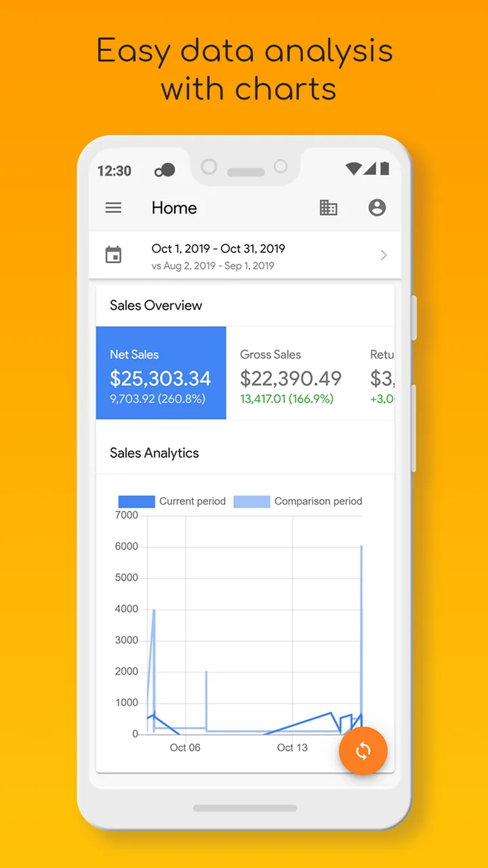Click the 7000 y-axis label
The width and height of the screenshot is (488, 868).
pyautogui.click(x=126, y=515)
